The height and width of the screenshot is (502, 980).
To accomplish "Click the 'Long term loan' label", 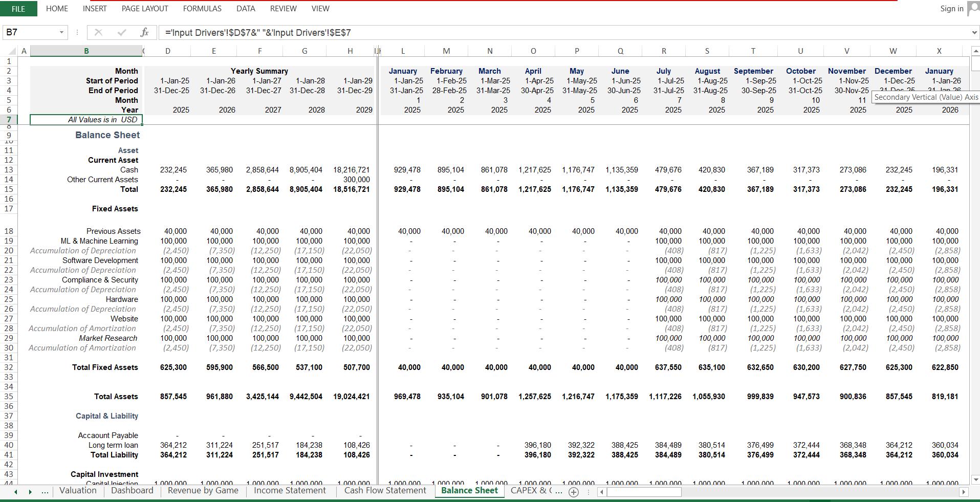I will (113, 445).
